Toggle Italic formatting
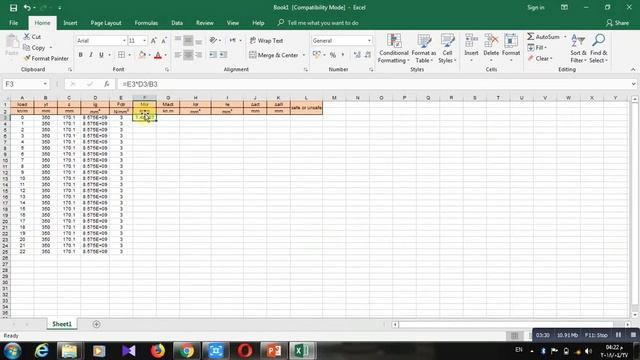Screen dimensions: 640x360 pyautogui.click(x=91, y=55)
